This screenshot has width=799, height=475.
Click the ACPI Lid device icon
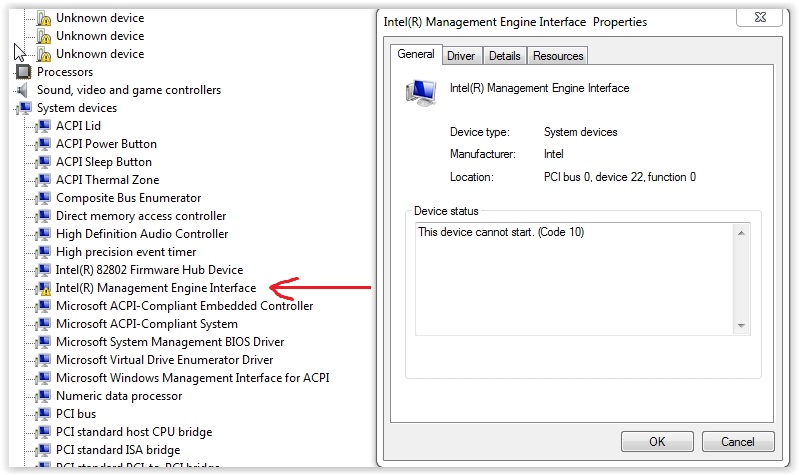[44, 126]
